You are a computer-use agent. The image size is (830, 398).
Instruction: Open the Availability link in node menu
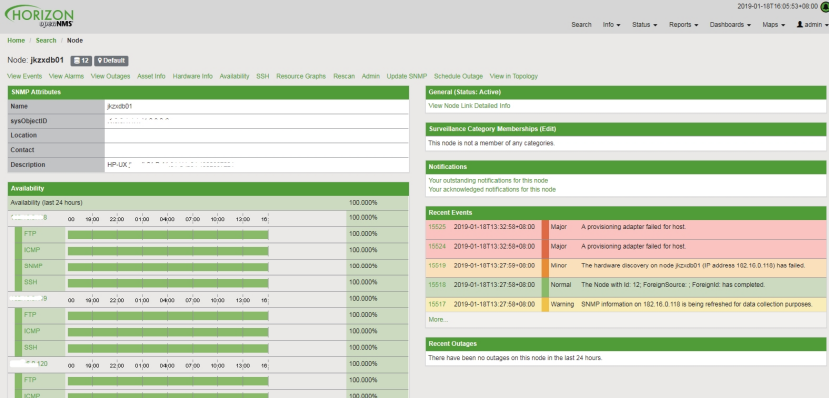coord(234,77)
